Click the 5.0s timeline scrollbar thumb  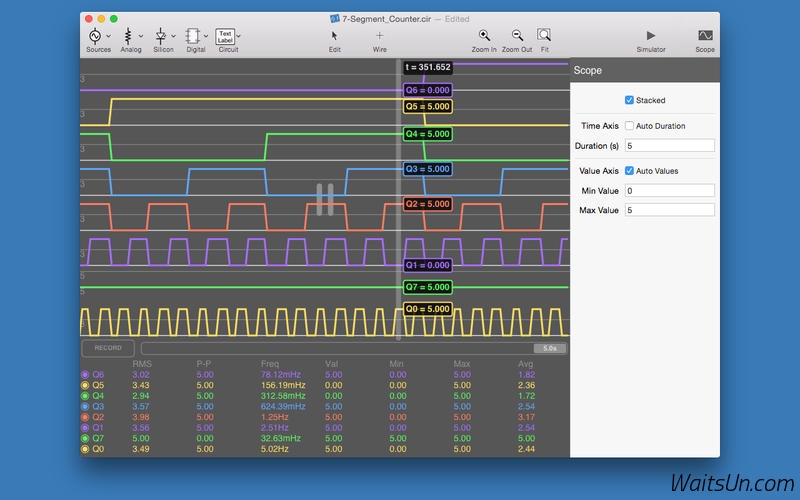549,348
